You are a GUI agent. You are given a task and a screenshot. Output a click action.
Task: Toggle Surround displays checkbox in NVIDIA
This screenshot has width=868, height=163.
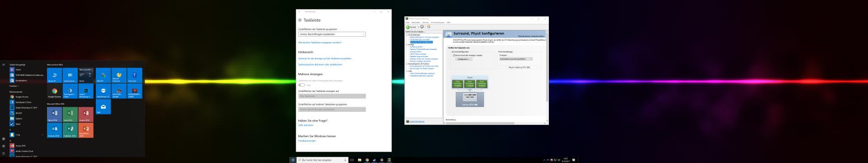[x=454, y=55]
